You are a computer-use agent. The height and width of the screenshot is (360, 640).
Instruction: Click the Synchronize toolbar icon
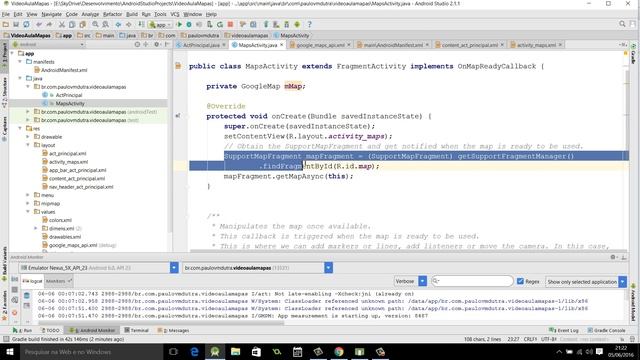point(26,24)
